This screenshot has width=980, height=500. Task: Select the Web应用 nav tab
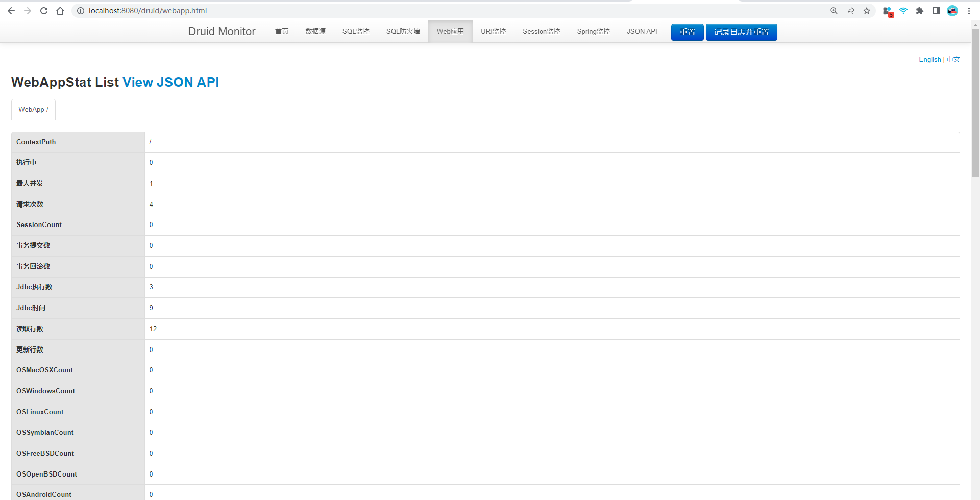tap(450, 31)
